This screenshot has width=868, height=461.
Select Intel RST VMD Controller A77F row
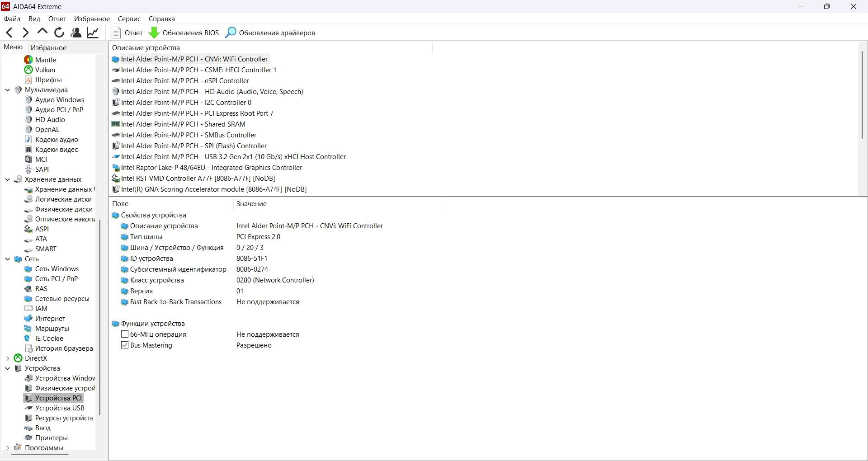tap(198, 179)
